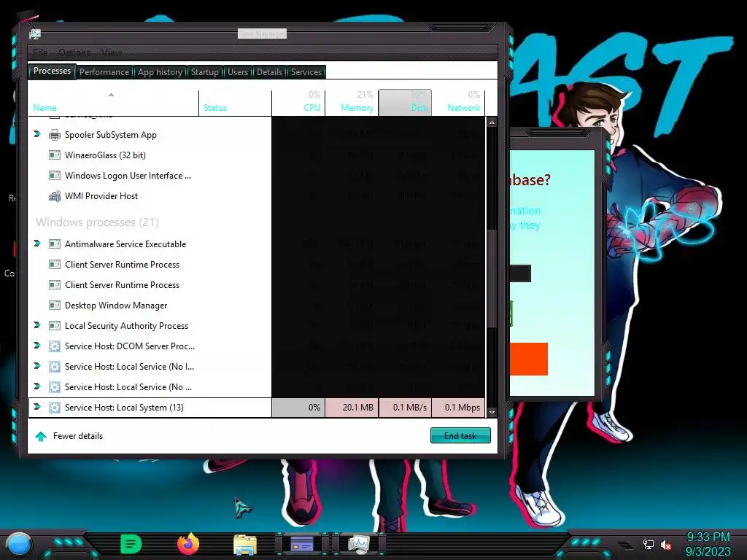This screenshot has height=560, width=747.
Task: Sort by the Network column header
Action: tap(458, 103)
